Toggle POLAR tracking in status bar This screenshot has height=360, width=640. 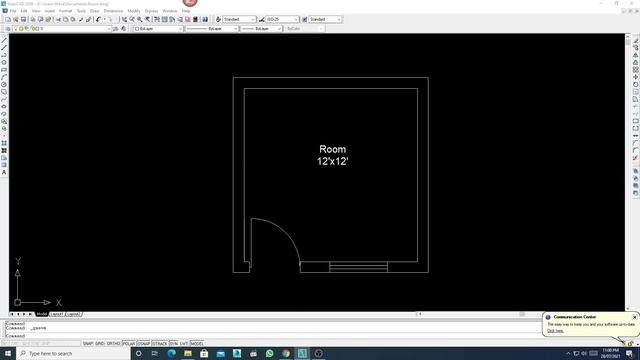click(x=129, y=344)
